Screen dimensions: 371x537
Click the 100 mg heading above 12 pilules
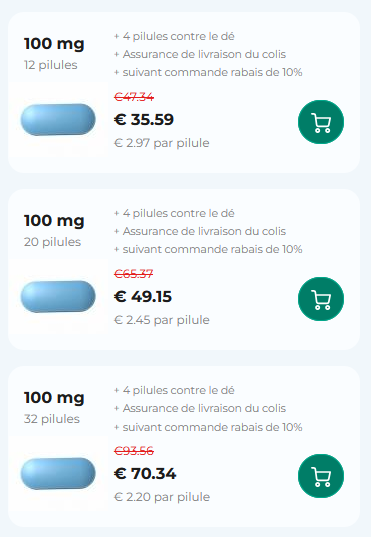point(54,44)
